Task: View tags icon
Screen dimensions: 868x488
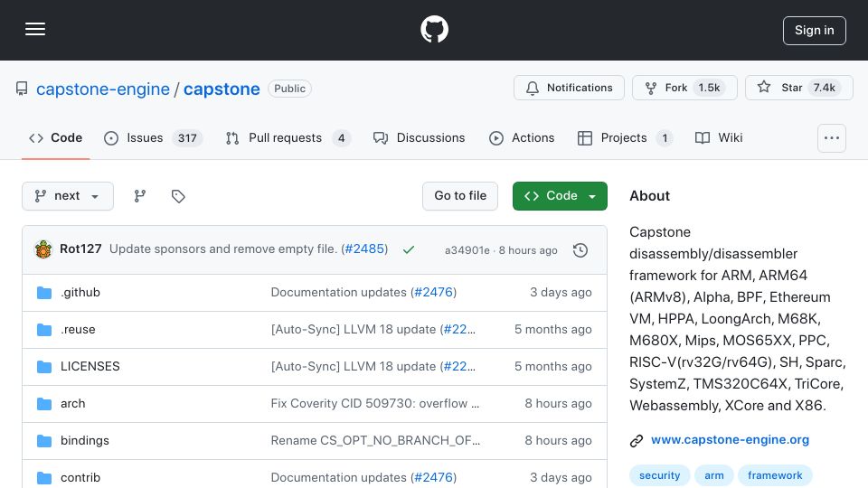Action: (178, 196)
